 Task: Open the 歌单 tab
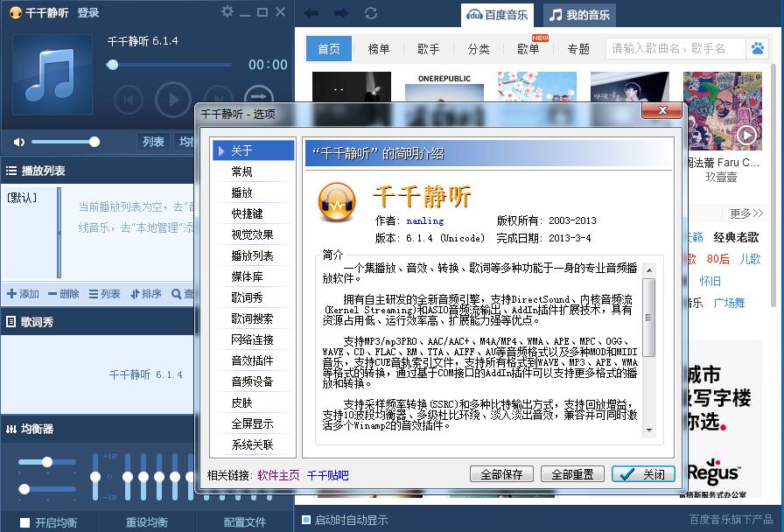[x=528, y=48]
